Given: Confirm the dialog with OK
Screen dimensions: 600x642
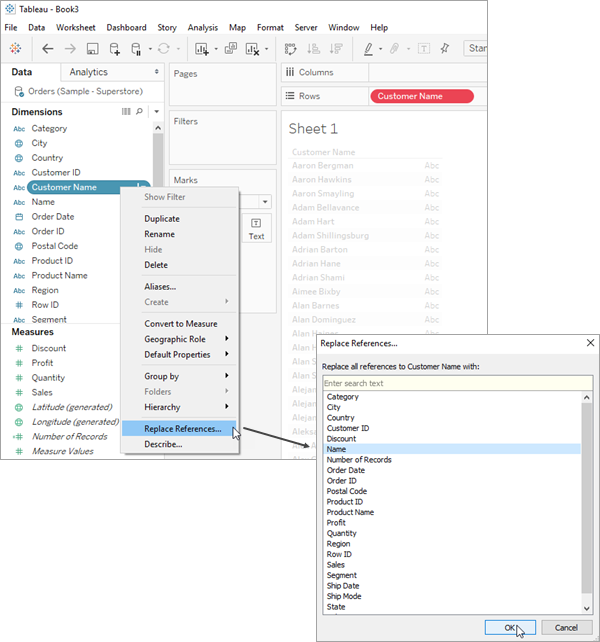Looking at the screenshot, I should pyautogui.click(x=510, y=628).
